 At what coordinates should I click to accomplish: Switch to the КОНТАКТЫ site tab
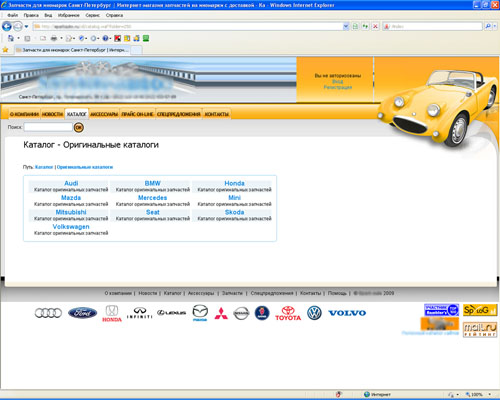(x=217, y=114)
